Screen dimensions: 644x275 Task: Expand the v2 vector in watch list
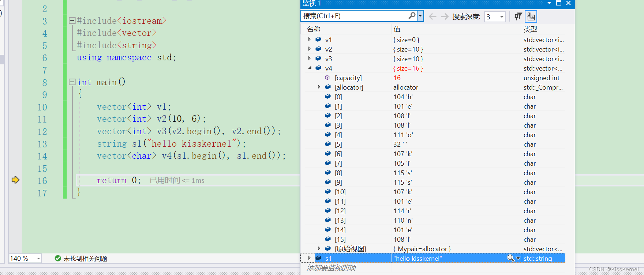click(310, 49)
